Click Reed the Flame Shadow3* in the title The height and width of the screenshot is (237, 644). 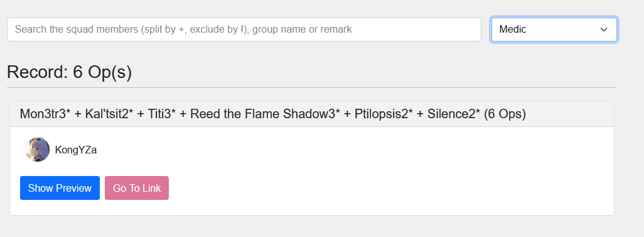pyautogui.click(x=266, y=114)
